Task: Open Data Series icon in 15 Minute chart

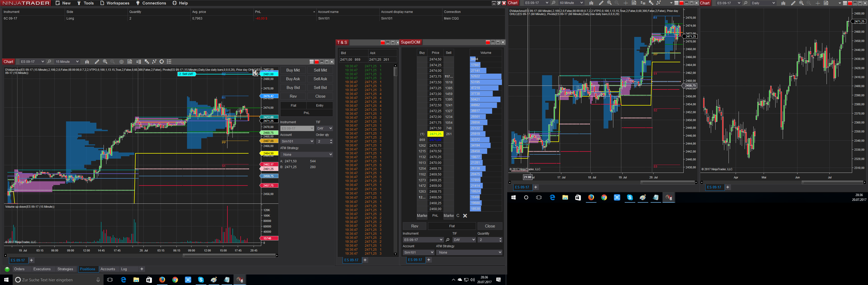Action: [x=147, y=61]
